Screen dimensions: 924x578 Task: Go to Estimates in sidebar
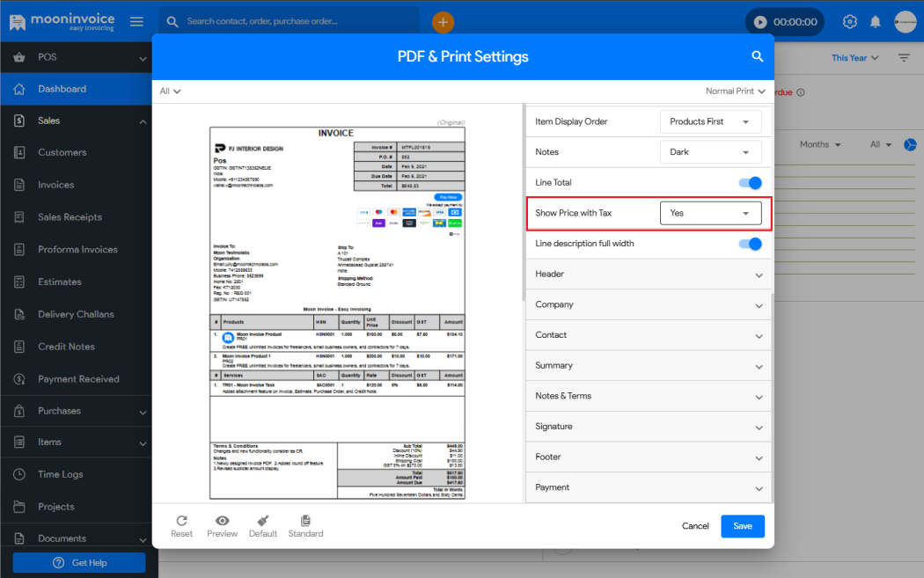pyautogui.click(x=59, y=282)
